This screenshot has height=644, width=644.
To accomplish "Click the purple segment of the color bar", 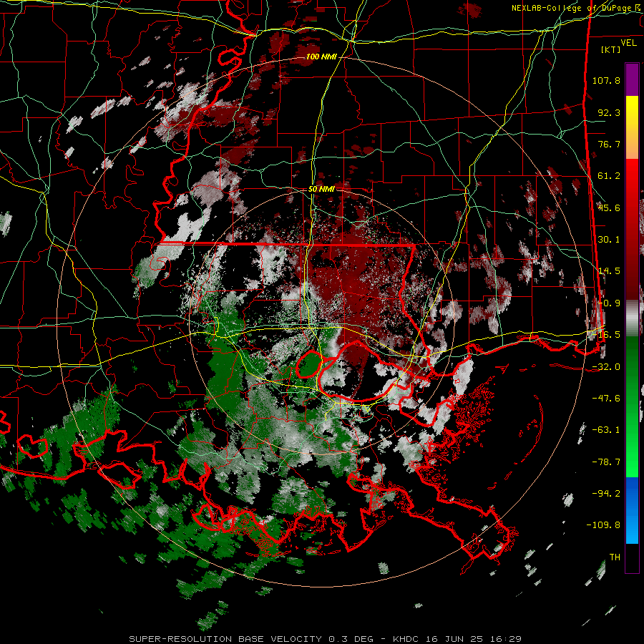I will tap(632, 79).
